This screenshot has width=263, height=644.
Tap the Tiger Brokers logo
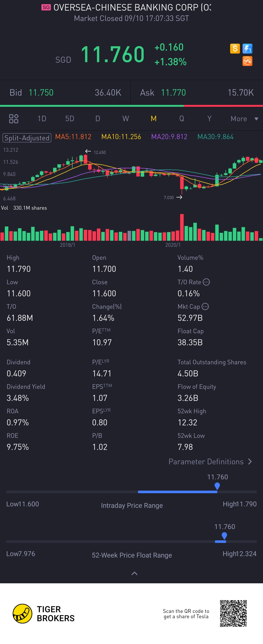tap(44, 613)
